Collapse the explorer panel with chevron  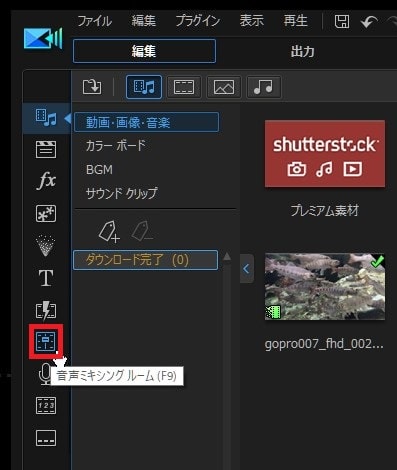tap(247, 269)
